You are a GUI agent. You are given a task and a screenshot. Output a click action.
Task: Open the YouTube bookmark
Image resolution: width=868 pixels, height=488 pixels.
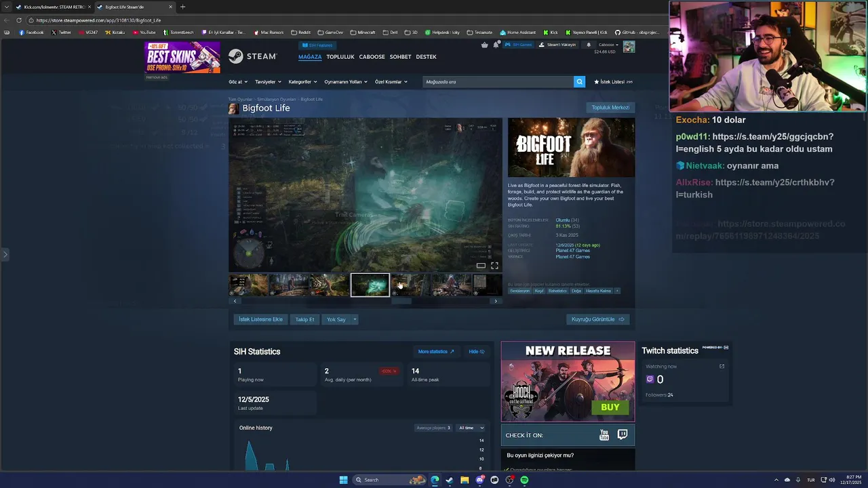point(144,33)
